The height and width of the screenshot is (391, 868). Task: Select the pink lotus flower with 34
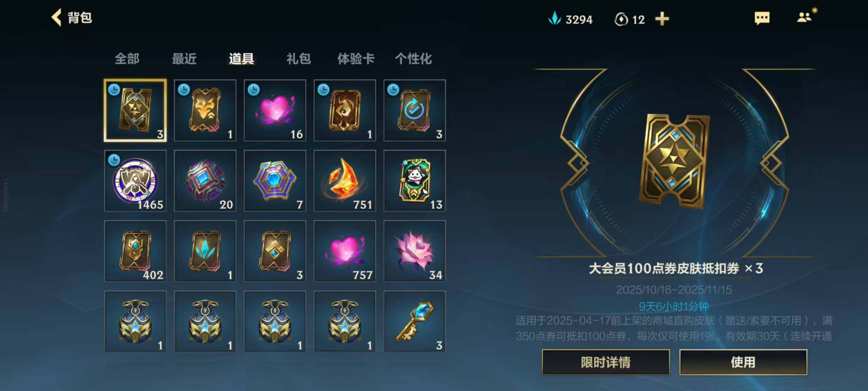(414, 251)
